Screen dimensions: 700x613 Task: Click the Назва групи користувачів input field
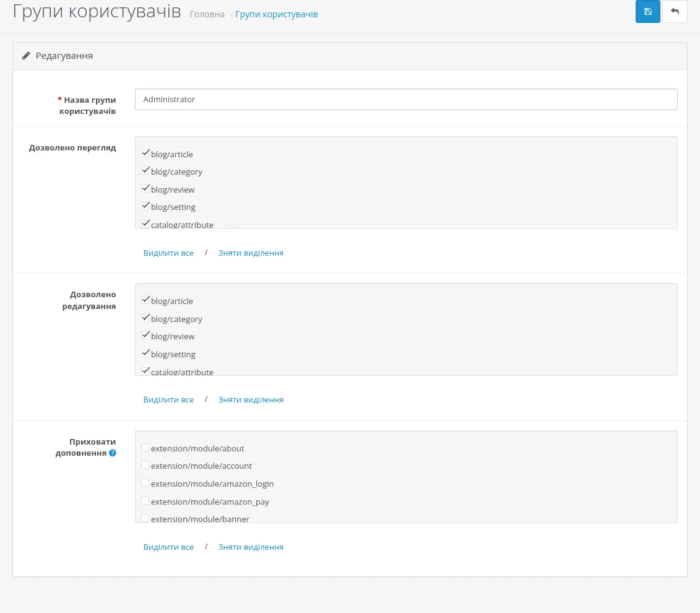point(406,99)
